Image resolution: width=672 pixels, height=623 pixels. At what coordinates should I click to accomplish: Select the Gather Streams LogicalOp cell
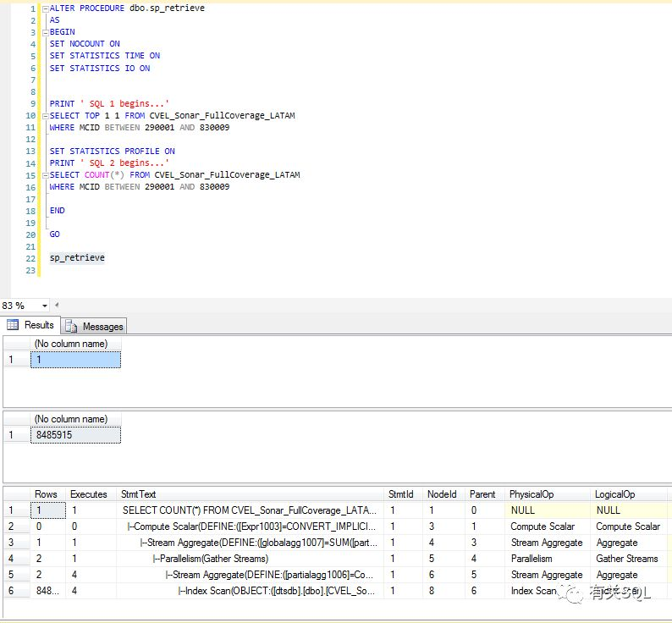[x=628, y=559]
